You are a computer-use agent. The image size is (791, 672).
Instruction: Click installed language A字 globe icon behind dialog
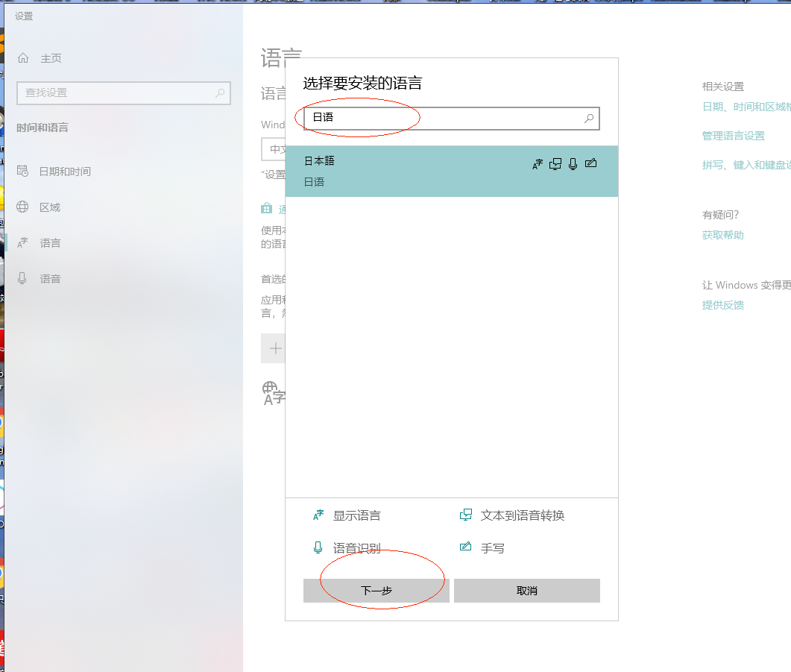(x=274, y=394)
